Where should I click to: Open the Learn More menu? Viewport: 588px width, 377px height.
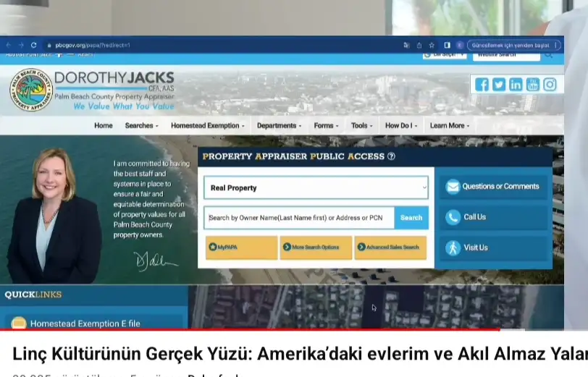[x=449, y=126]
